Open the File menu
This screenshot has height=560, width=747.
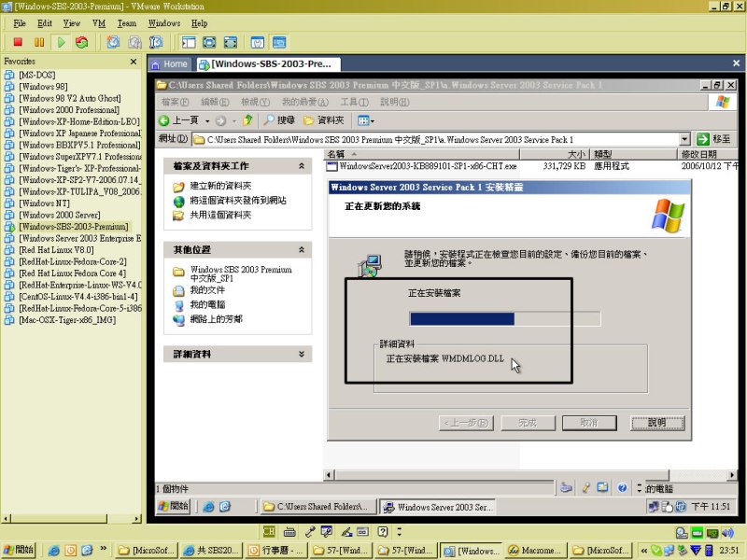pyautogui.click(x=20, y=23)
